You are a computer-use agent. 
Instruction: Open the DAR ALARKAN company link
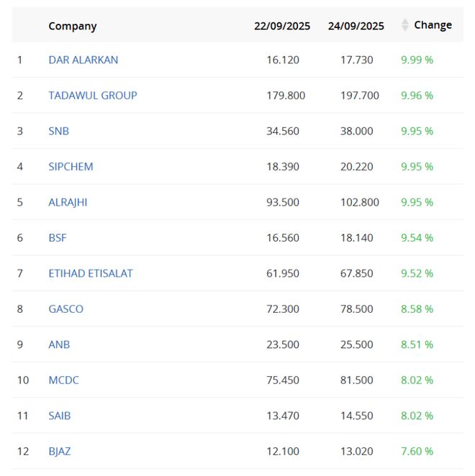click(x=83, y=60)
